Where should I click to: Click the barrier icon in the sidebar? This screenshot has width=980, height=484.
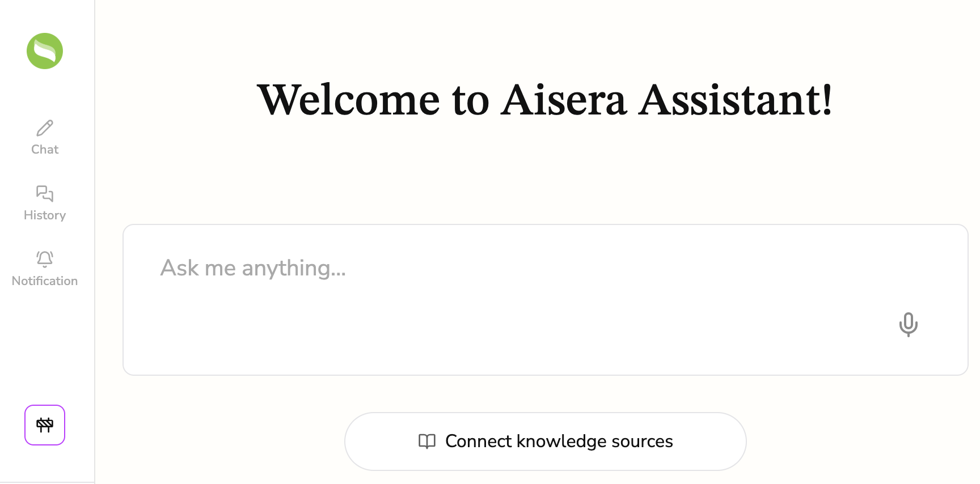click(x=45, y=425)
